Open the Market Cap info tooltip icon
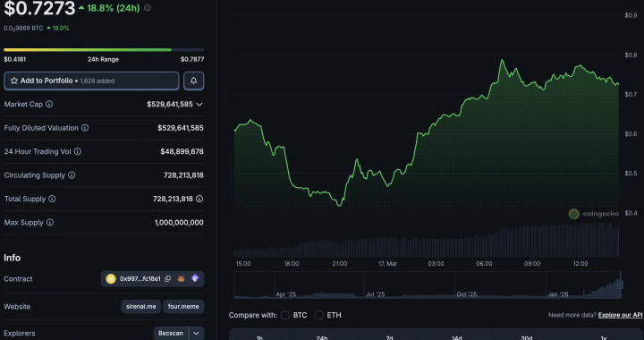This screenshot has height=340, width=644. pos(49,105)
